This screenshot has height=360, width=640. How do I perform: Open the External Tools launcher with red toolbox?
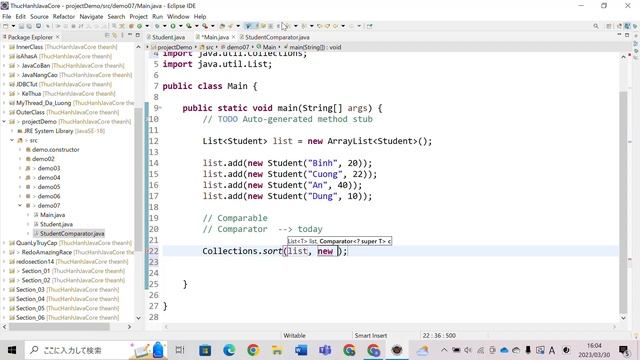click(x=205, y=26)
